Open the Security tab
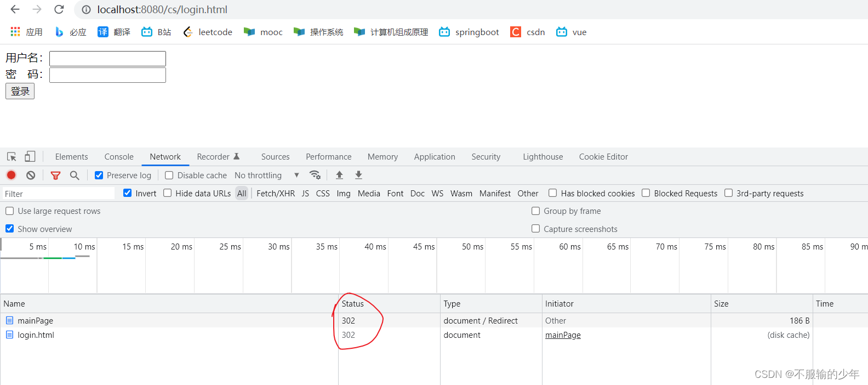The image size is (868, 385). pyautogui.click(x=486, y=157)
